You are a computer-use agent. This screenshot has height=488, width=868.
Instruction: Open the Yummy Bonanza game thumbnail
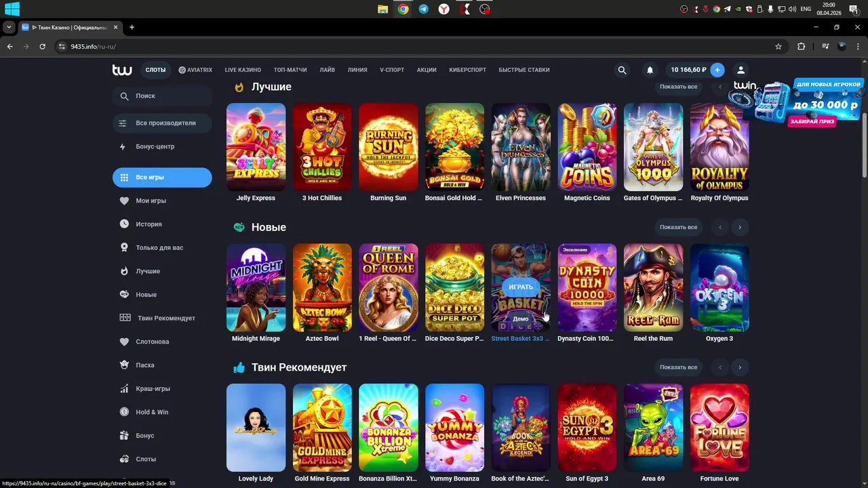click(454, 428)
